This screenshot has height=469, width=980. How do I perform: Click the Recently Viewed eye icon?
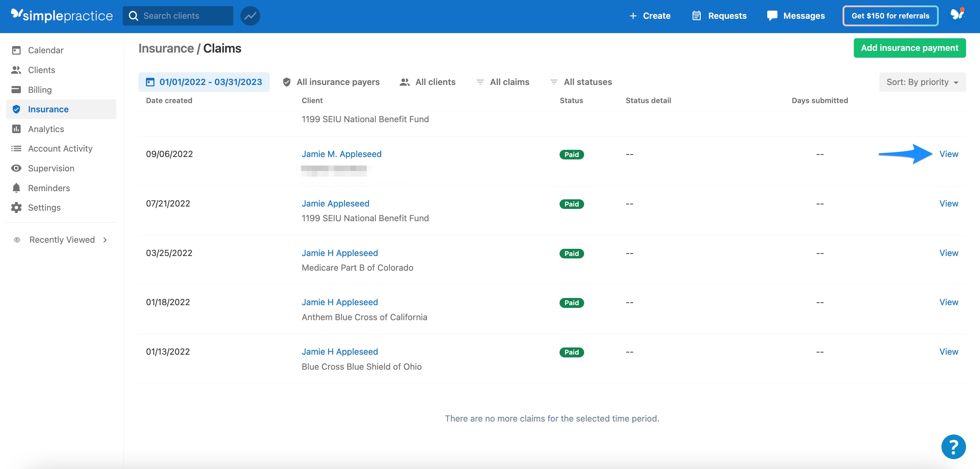click(17, 240)
